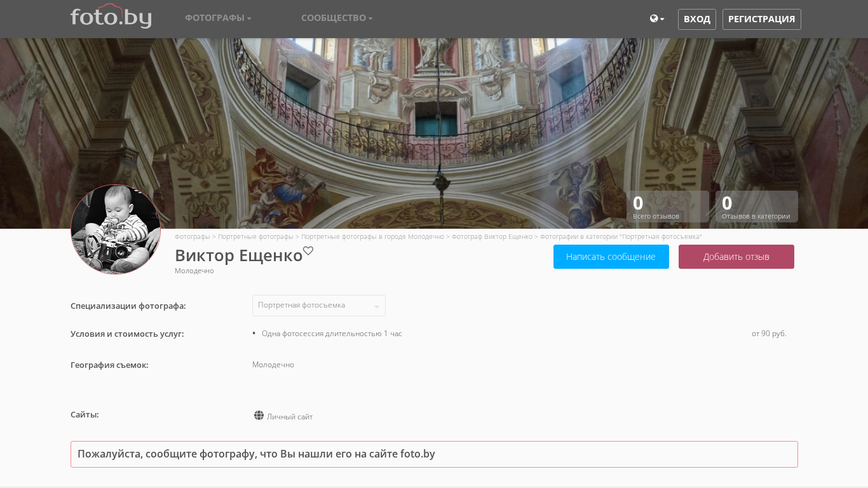Expand the Сообщество menu
The image size is (868, 488).
(x=337, y=18)
